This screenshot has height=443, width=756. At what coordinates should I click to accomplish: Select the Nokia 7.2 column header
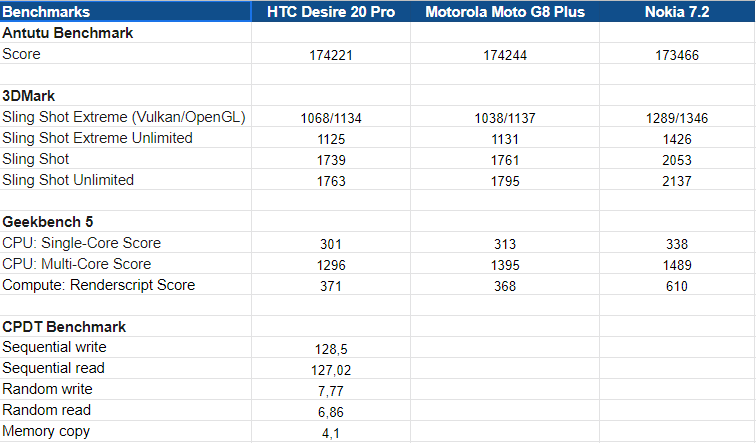[x=677, y=12]
